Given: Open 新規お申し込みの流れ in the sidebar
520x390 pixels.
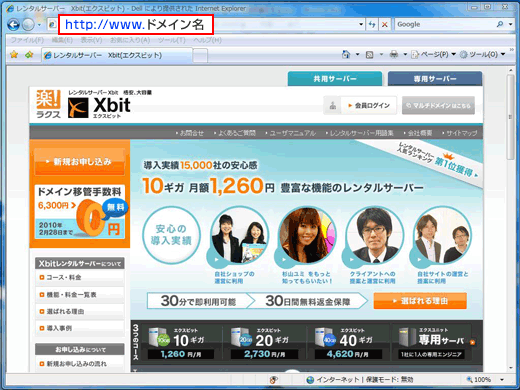Looking at the screenshot, I should coord(76,364).
